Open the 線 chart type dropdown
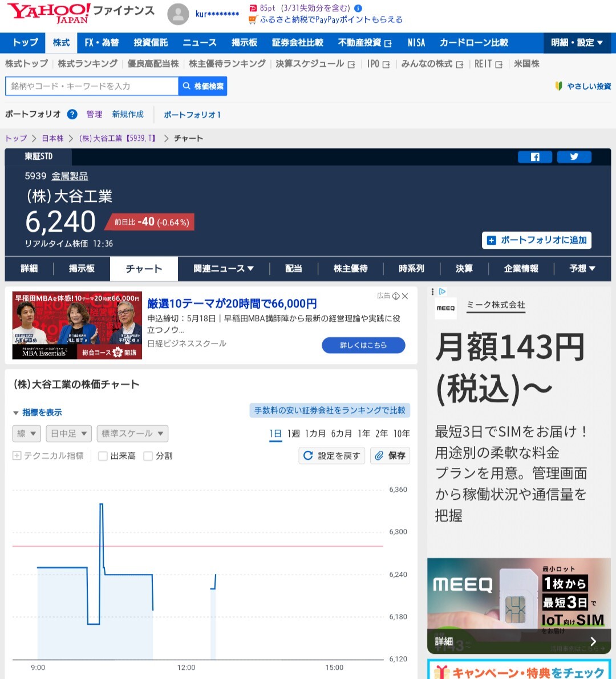Viewport: 616px width, 679px height. point(26,434)
